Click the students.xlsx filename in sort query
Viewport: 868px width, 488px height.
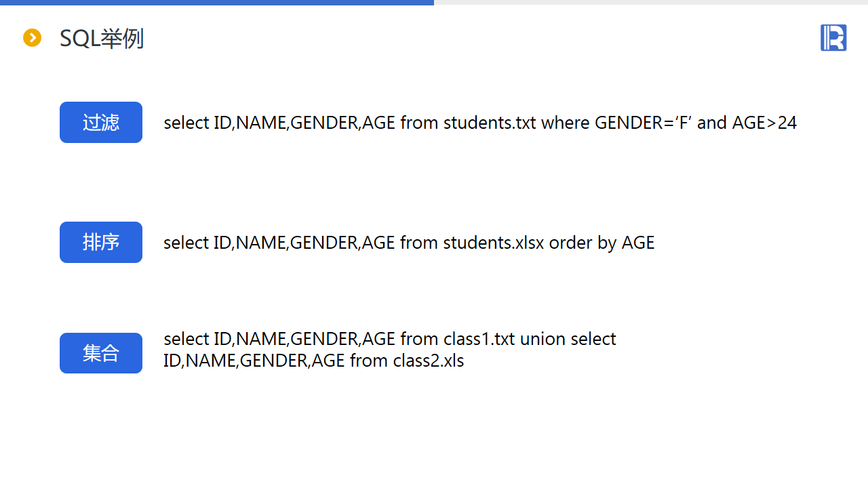click(494, 243)
